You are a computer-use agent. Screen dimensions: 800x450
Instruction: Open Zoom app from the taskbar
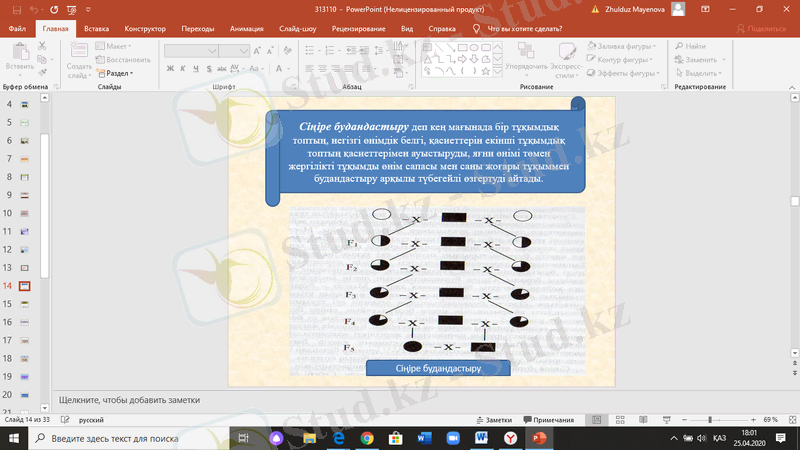tap(452, 438)
